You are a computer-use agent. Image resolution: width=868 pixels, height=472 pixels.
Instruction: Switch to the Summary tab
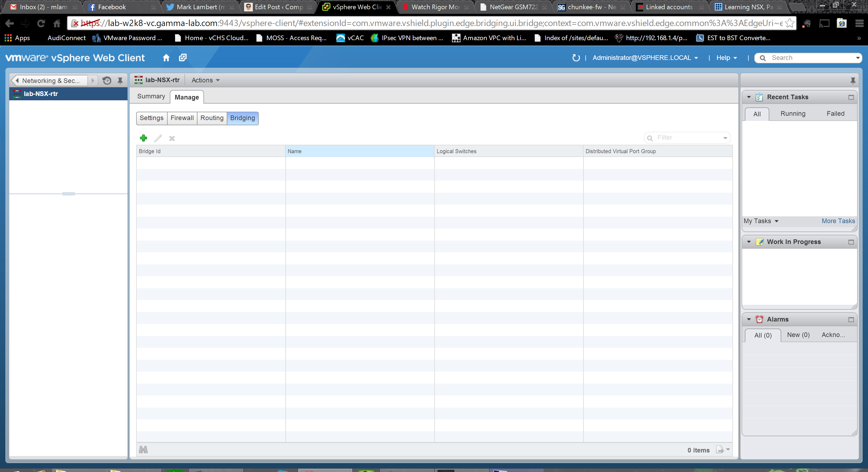151,96
